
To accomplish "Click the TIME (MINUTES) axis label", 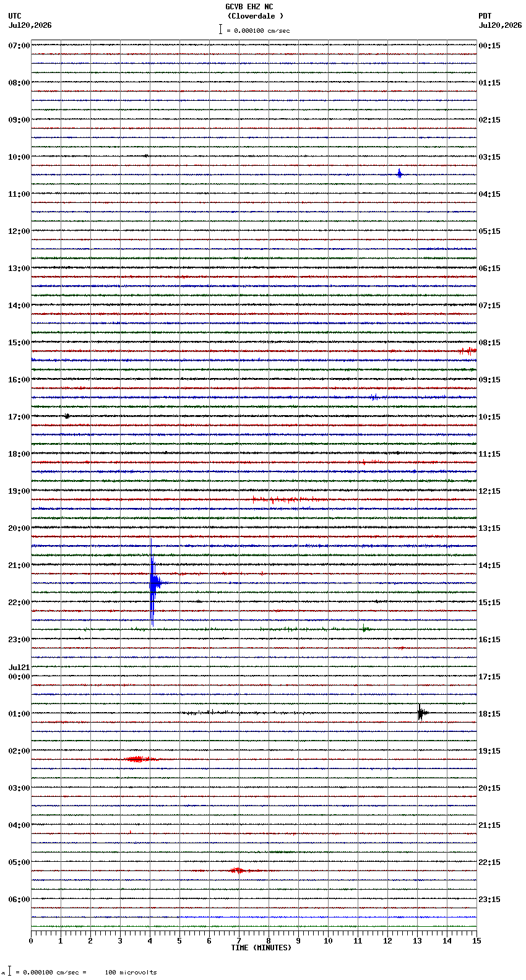I will point(261,948).
